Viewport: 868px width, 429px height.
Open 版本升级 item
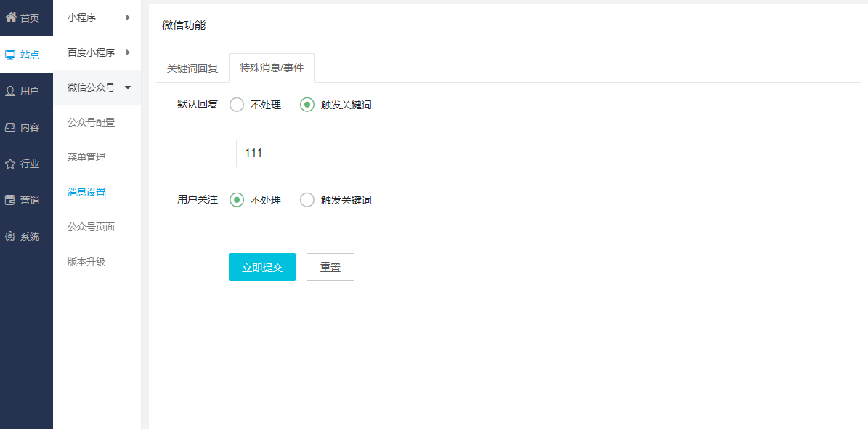86,262
